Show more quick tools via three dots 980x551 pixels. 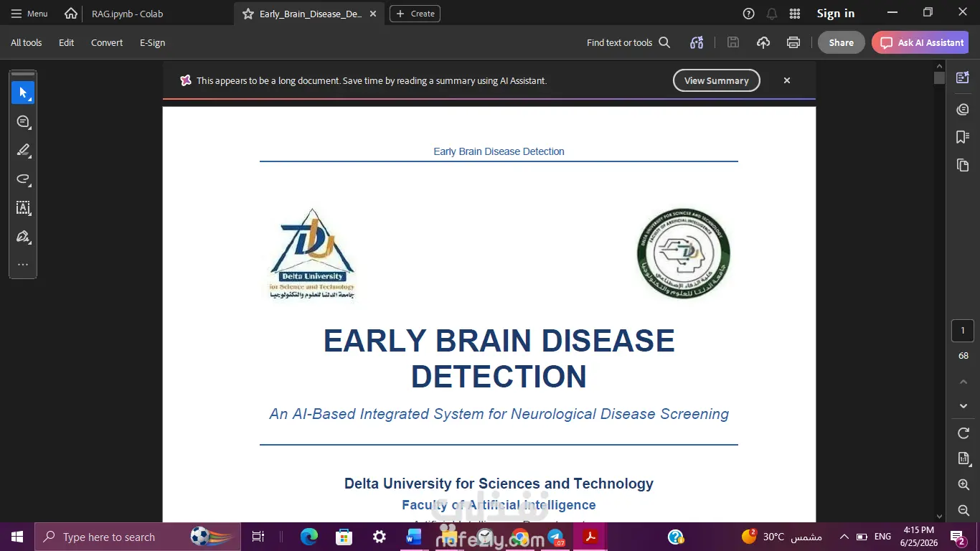[x=23, y=264]
